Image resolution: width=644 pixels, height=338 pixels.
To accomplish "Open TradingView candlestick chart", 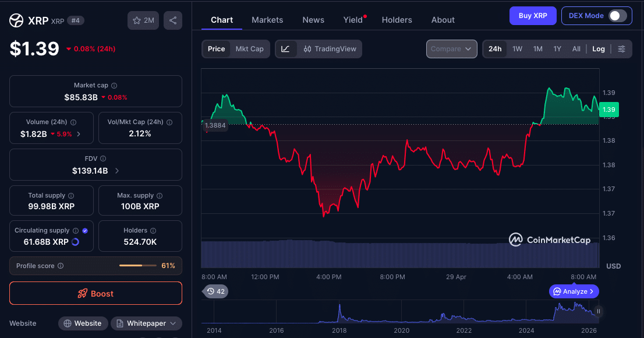I will pos(330,49).
